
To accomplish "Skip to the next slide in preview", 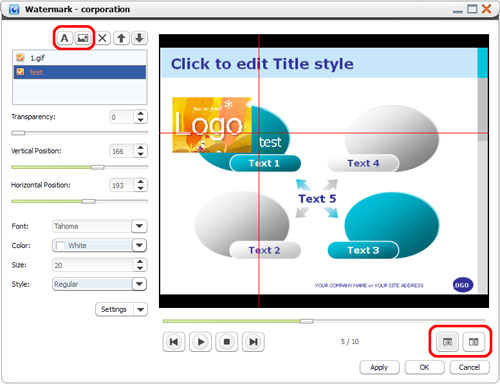I will tap(253, 342).
